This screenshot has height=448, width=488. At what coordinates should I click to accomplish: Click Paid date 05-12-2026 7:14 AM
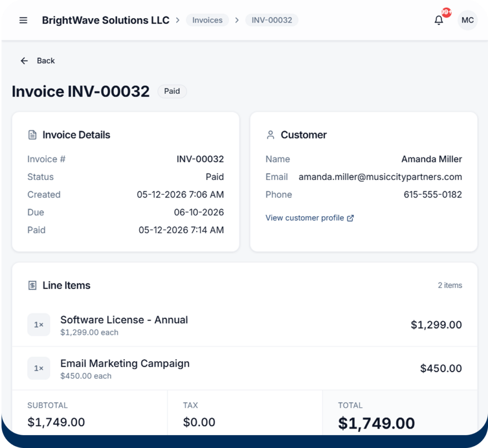[x=181, y=230]
